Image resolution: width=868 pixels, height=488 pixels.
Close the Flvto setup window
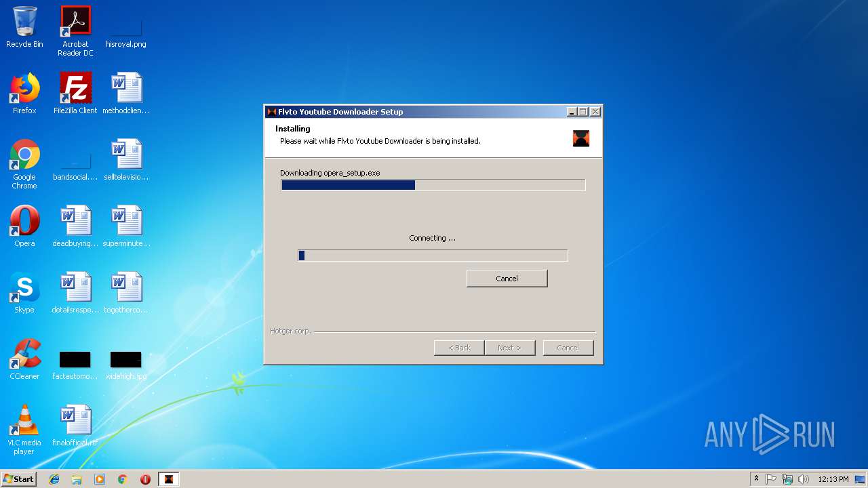(x=595, y=112)
